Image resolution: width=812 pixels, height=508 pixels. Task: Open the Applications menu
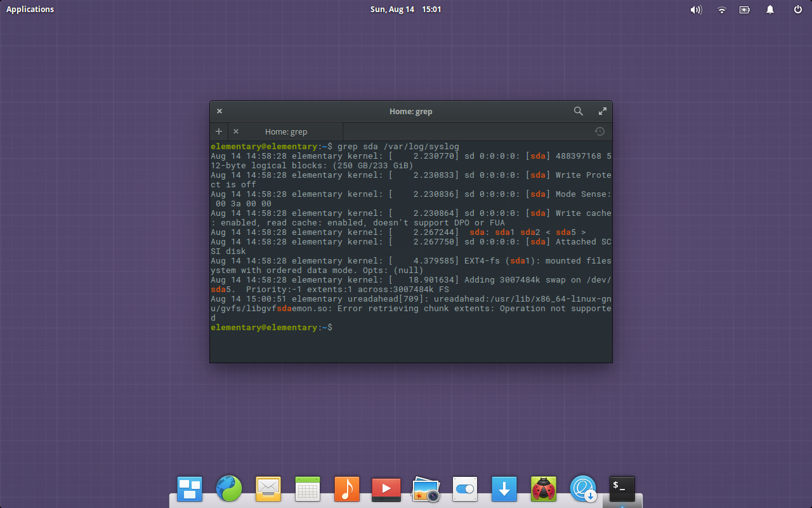(x=30, y=10)
